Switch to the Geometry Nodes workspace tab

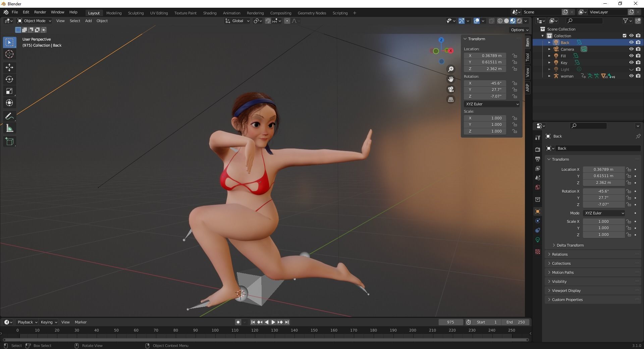coord(312,13)
